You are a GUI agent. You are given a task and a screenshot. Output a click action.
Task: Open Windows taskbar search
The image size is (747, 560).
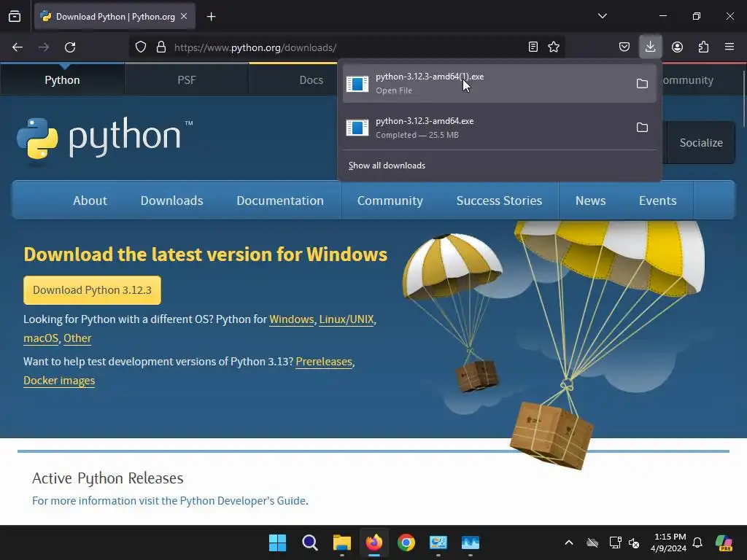[x=309, y=542]
